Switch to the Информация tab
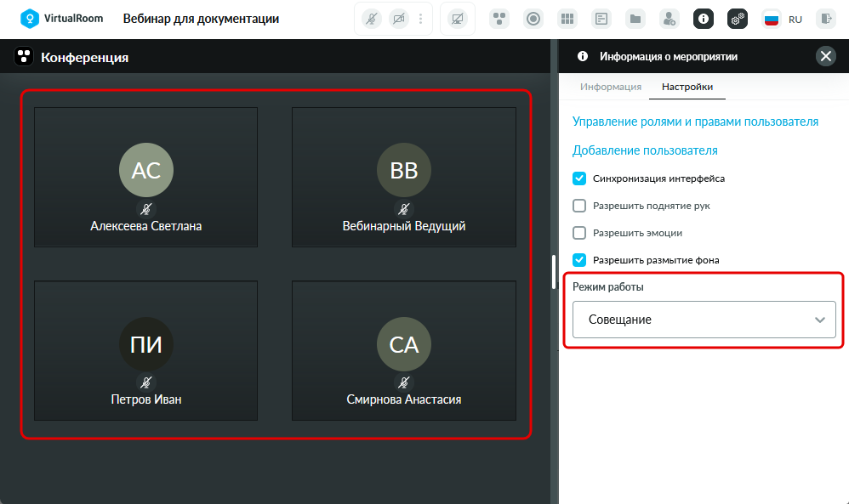 [x=611, y=87]
